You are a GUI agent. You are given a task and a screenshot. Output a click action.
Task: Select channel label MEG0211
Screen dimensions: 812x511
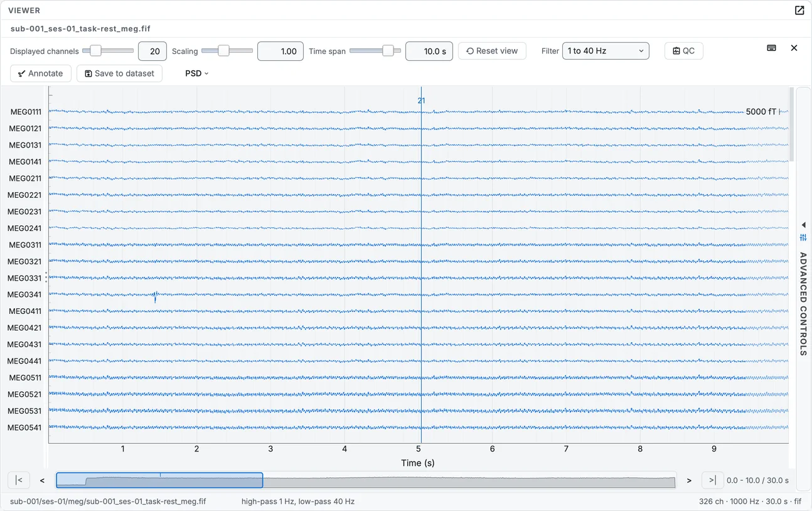coord(25,178)
